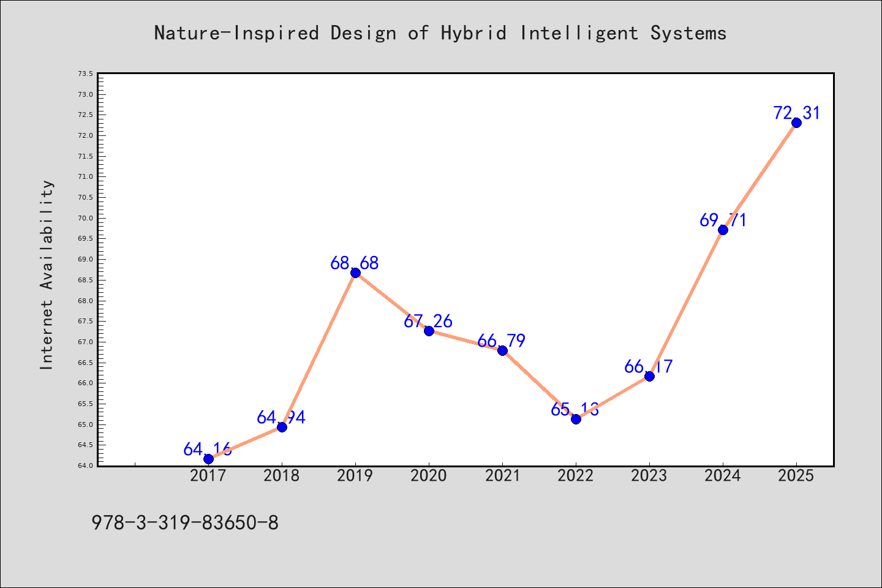Click the y-axis tick label '67.0'
The image size is (882, 588).
click(x=86, y=342)
